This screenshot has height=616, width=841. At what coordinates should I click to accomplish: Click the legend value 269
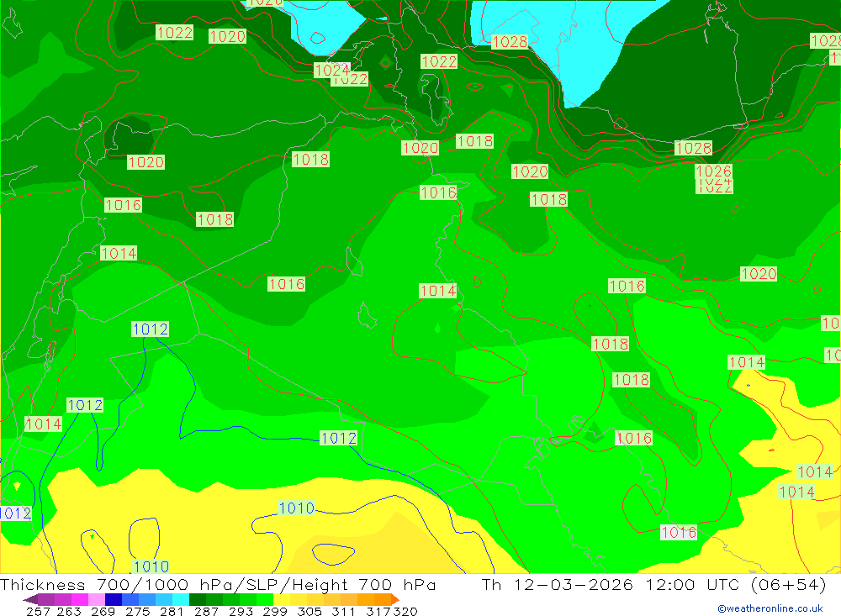tap(103, 611)
